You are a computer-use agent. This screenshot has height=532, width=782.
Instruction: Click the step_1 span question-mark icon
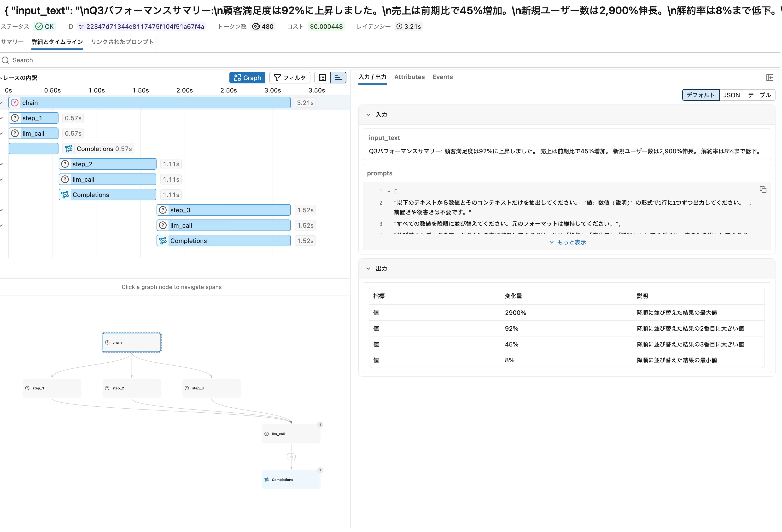coord(15,118)
